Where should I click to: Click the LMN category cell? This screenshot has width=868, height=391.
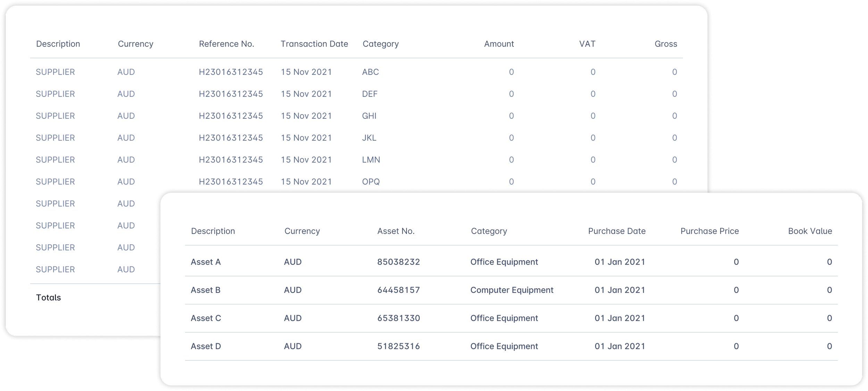pyautogui.click(x=371, y=160)
